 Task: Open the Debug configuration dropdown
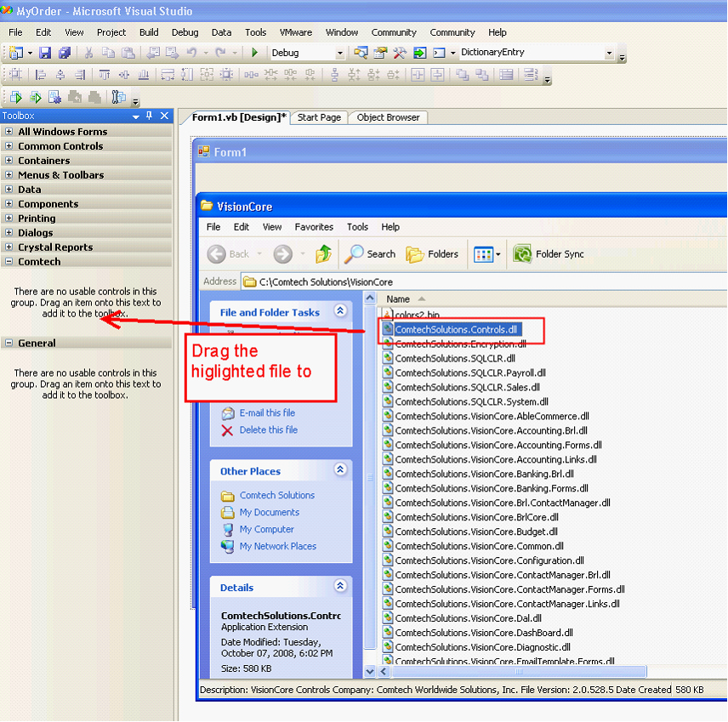(340, 53)
